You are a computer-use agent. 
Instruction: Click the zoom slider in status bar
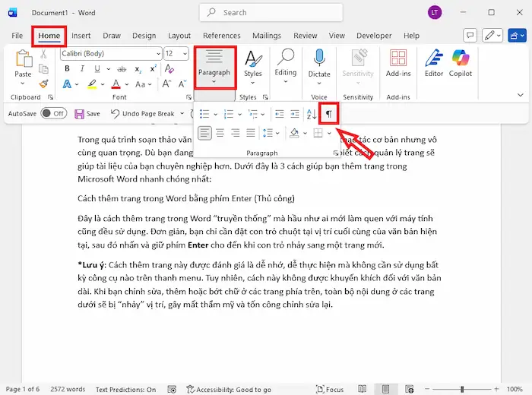pos(463,389)
